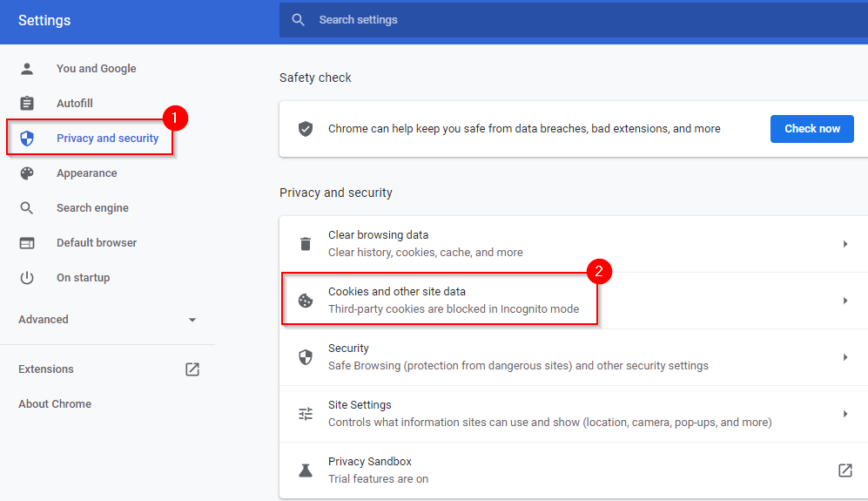Click the Appearance palette icon
Screen dimensions: 868x501
pos(27,173)
